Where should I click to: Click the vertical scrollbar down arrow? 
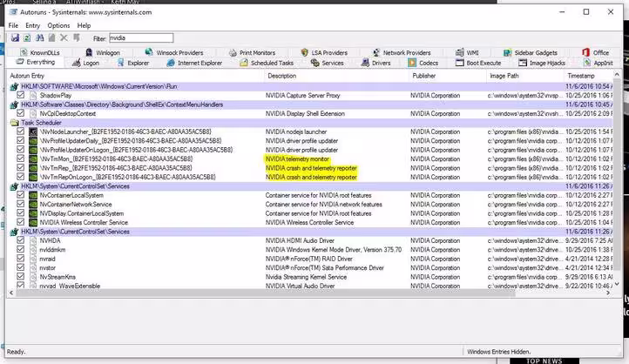(x=617, y=284)
